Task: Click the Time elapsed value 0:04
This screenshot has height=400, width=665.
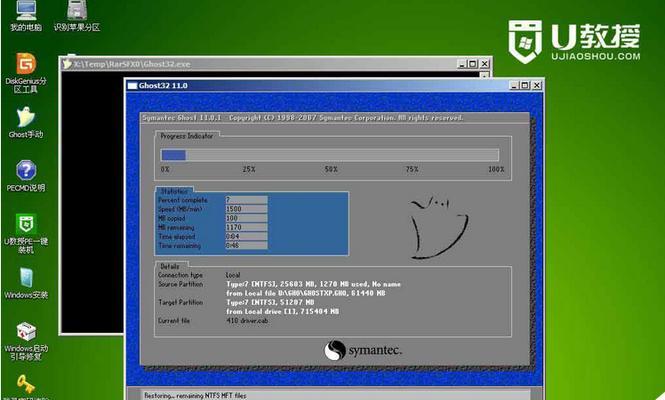Action: point(246,236)
